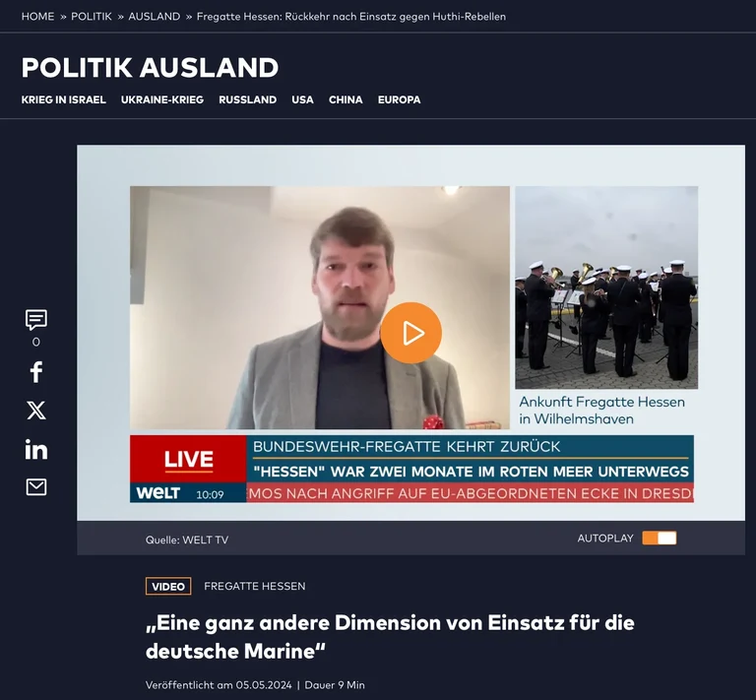
Task: Open the Europa section
Action: point(399,99)
